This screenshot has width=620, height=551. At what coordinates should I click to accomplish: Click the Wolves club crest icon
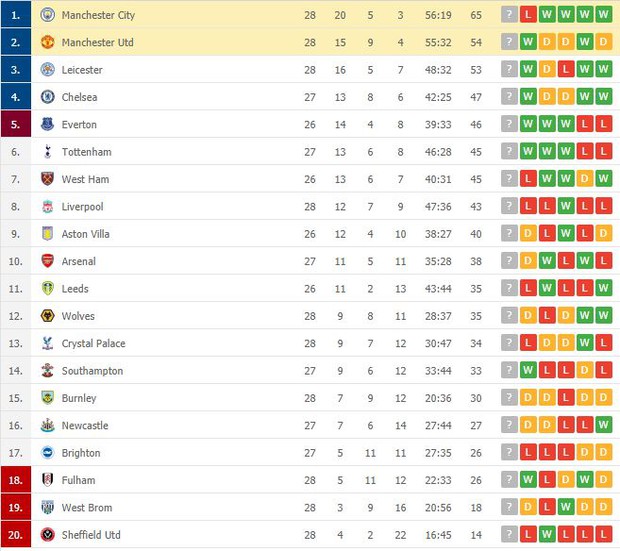click(x=47, y=316)
